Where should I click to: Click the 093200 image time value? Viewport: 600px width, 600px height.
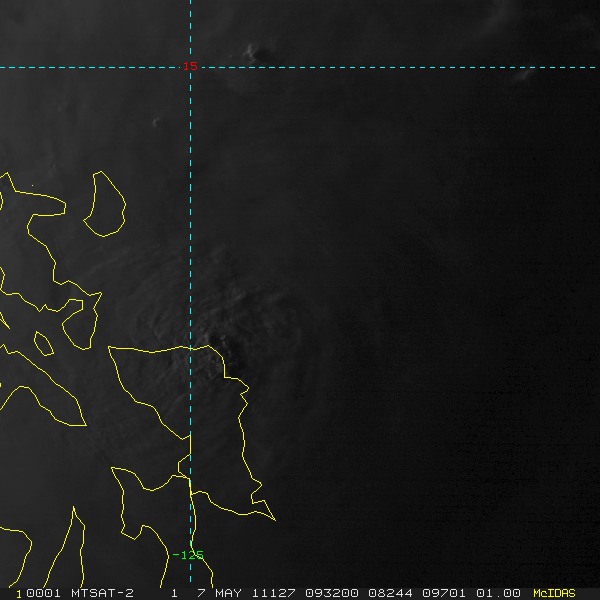(331, 593)
